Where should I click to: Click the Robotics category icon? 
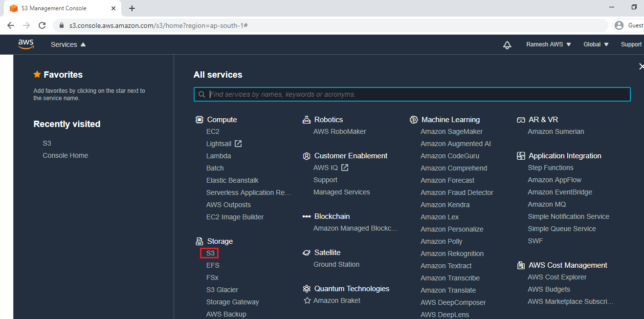(x=307, y=120)
